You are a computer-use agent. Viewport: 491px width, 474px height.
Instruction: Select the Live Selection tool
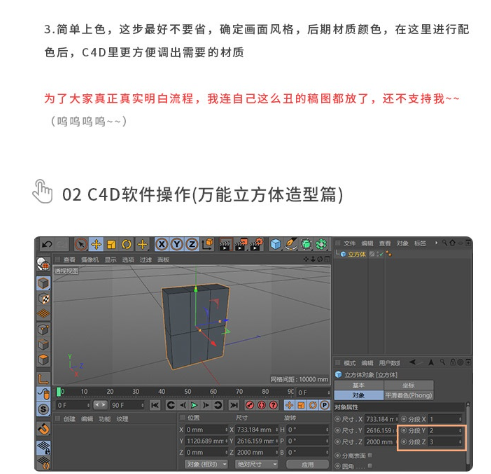click(81, 245)
